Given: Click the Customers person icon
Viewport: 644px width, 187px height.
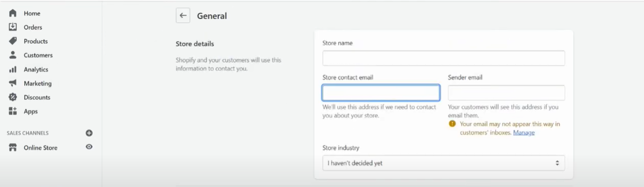Looking at the screenshot, I should [x=13, y=55].
